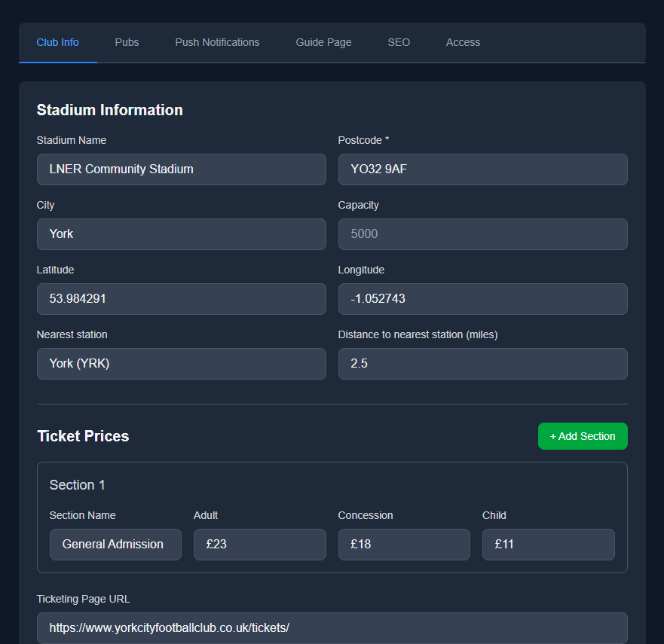The height and width of the screenshot is (644, 664).
Task: Edit the Ticketing Page URL field
Action: (x=332, y=628)
